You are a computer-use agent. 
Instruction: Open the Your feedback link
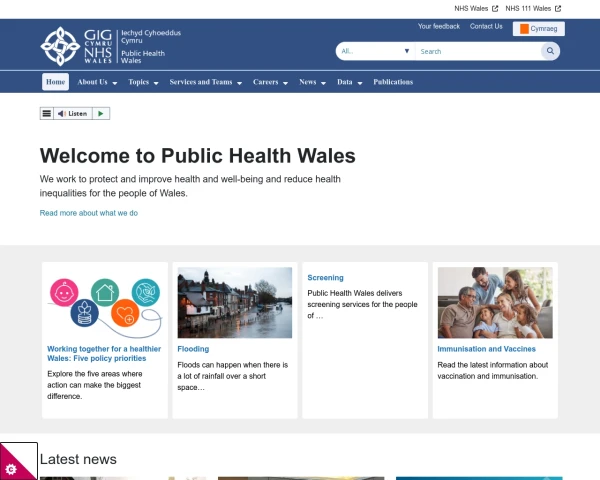(439, 27)
